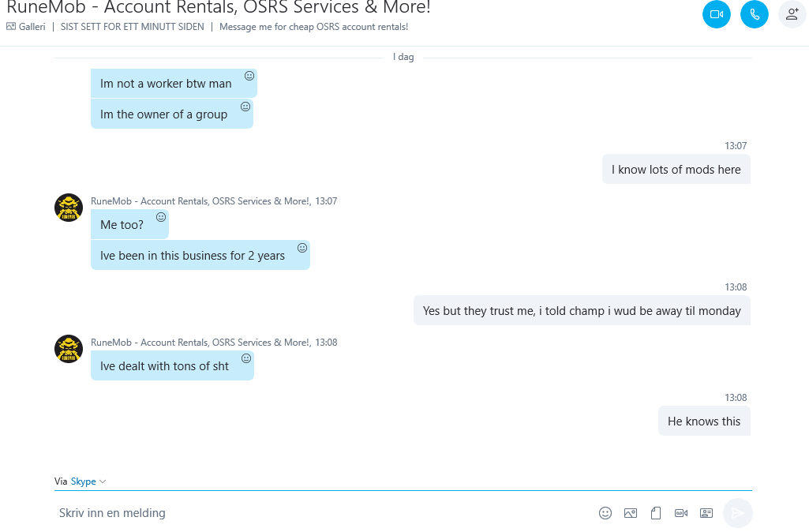Record a video message

pos(681,513)
